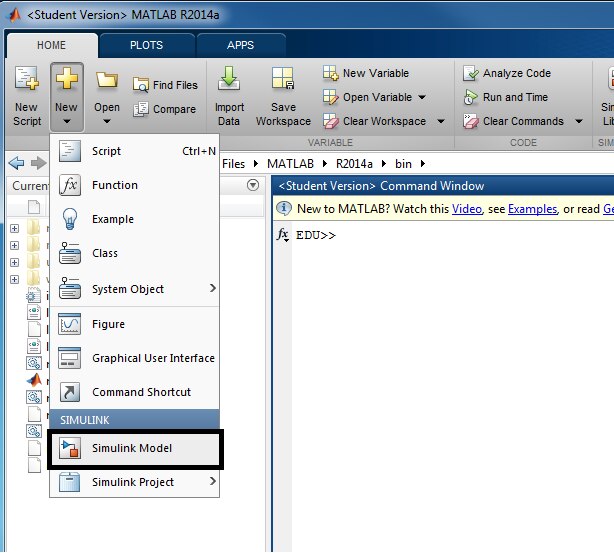Switch to the PLOTS tab
614x553 pixels.
click(146, 45)
